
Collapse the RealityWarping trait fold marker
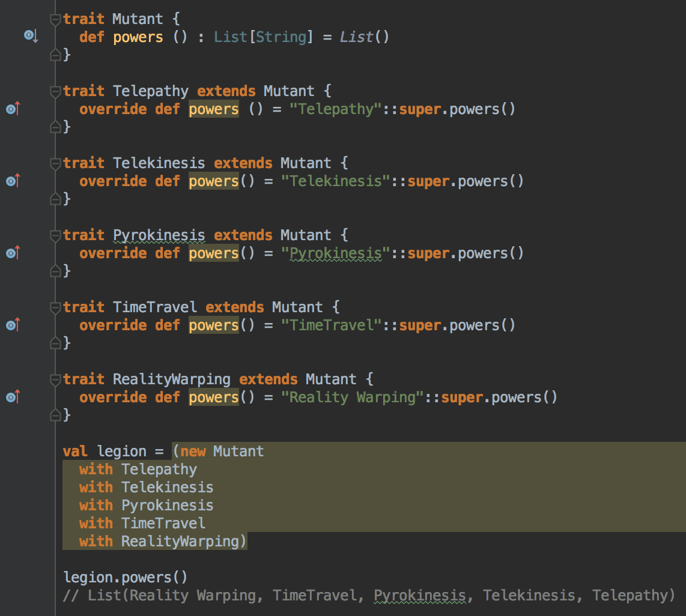55,380
